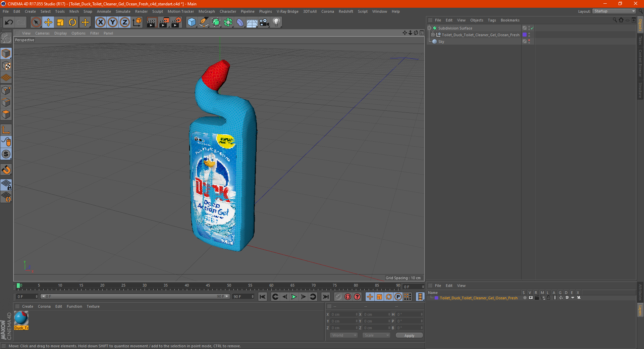
Task: Toggle Autokeying button
Action: coord(348,297)
